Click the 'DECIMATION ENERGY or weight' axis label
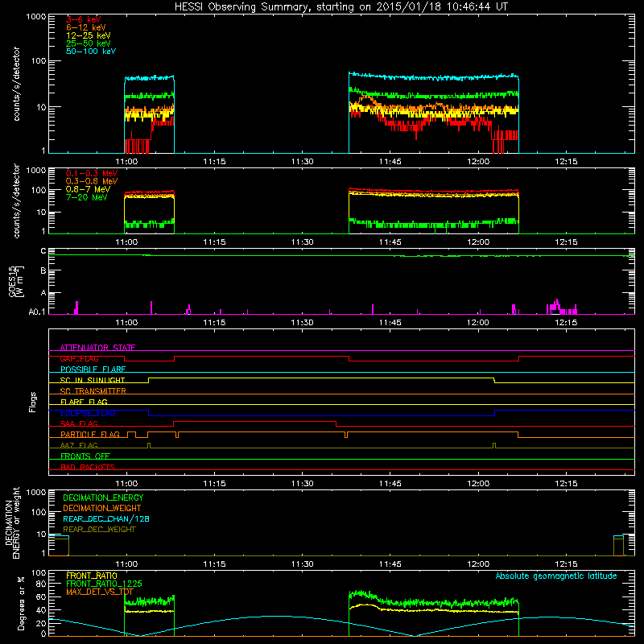Image resolution: width=644 pixels, height=644 pixels. click(x=12, y=522)
